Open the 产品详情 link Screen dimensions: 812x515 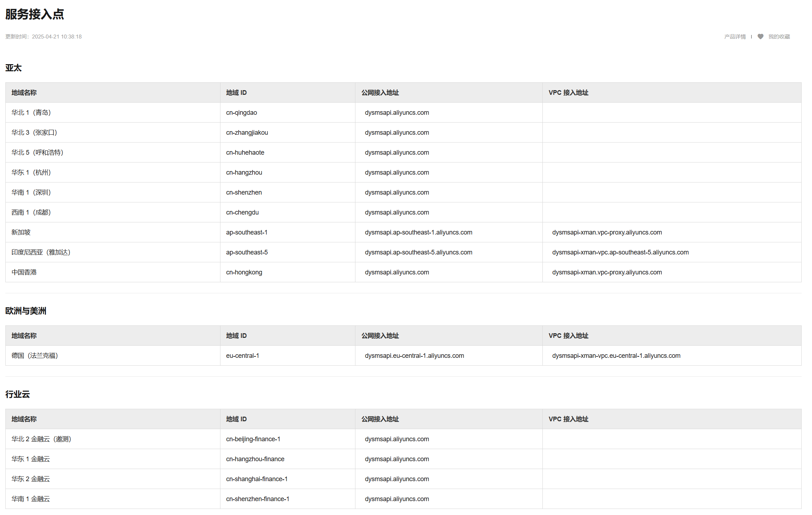(x=735, y=37)
